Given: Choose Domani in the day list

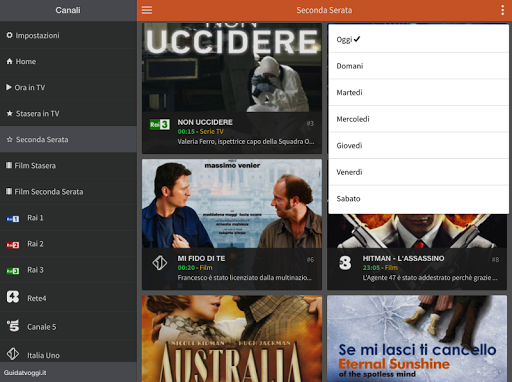Looking at the screenshot, I should 418,66.
